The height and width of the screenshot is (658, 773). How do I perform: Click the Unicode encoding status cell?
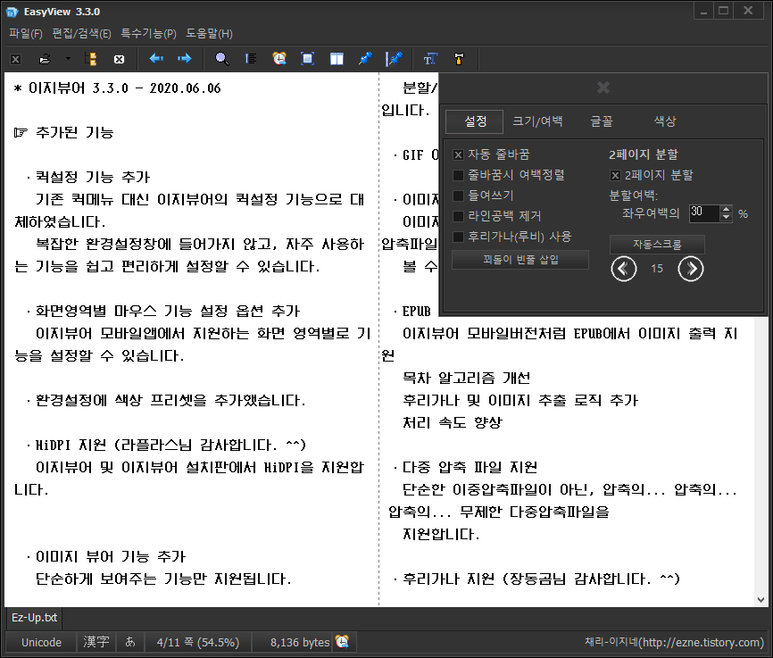coord(41,642)
